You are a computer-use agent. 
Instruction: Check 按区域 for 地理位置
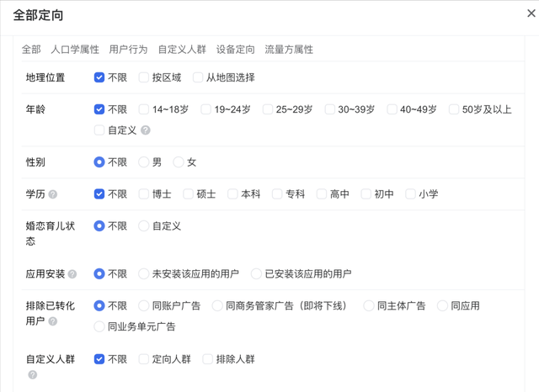point(144,77)
